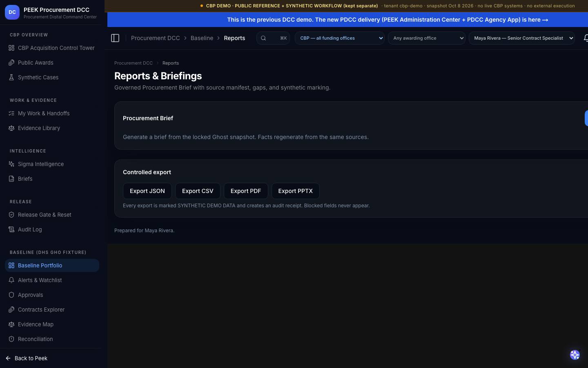Click the Evidence Library scales icon
The width and height of the screenshot is (588, 368).
click(x=11, y=128)
